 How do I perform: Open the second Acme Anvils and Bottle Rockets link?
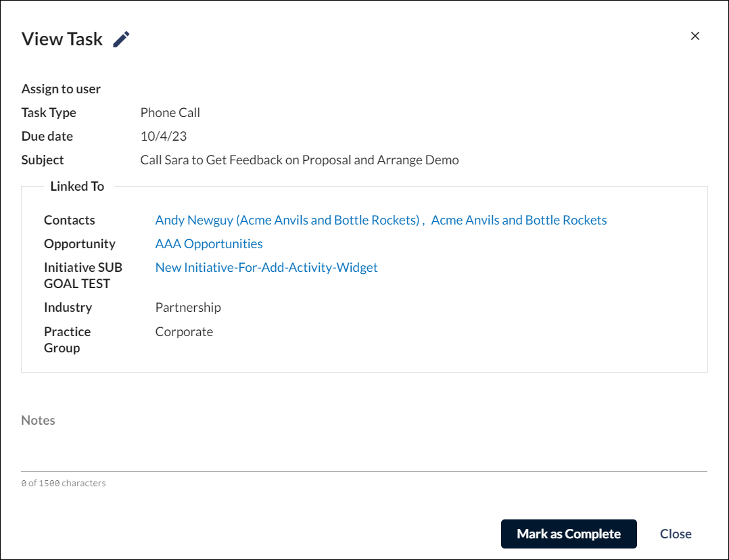click(x=519, y=220)
